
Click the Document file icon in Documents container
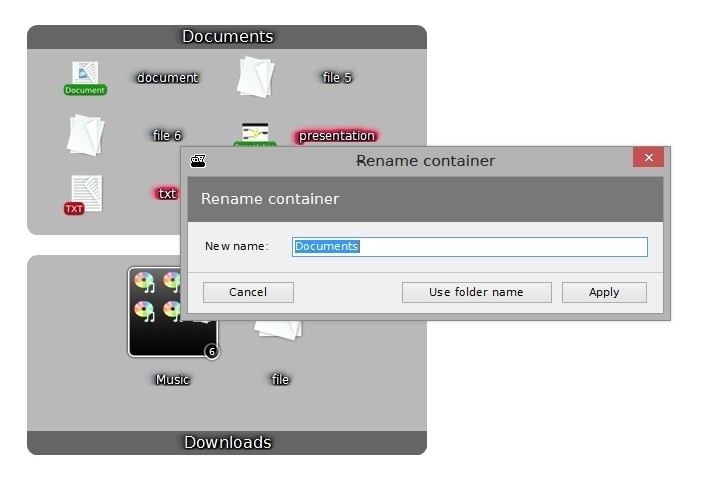click(85, 78)
